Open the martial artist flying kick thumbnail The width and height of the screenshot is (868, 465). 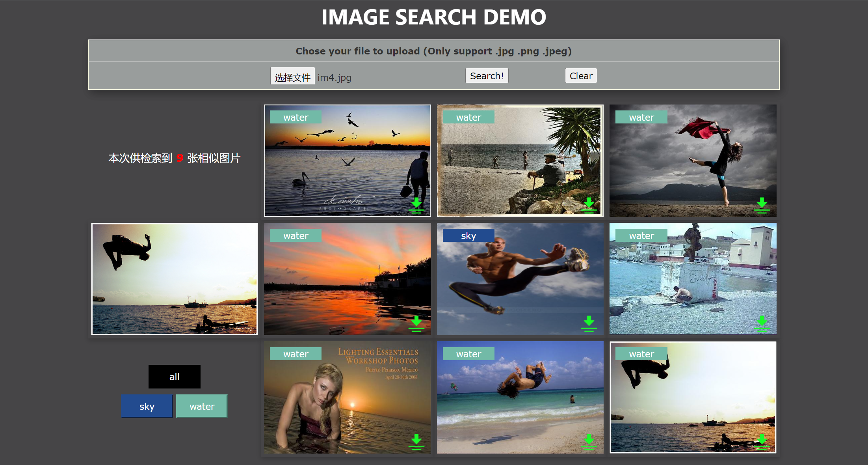tap(520, 279)
